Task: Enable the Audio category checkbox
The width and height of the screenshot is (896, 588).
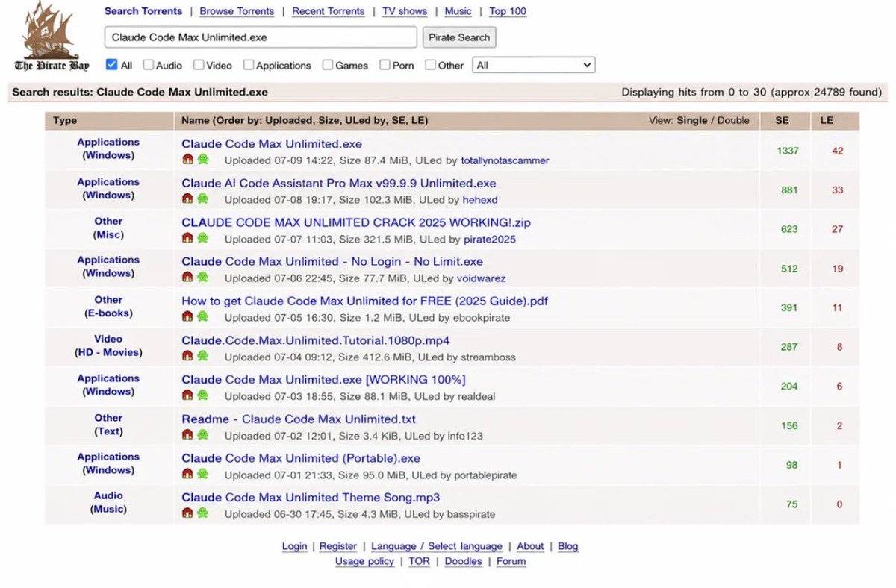Action: [148, 65]
